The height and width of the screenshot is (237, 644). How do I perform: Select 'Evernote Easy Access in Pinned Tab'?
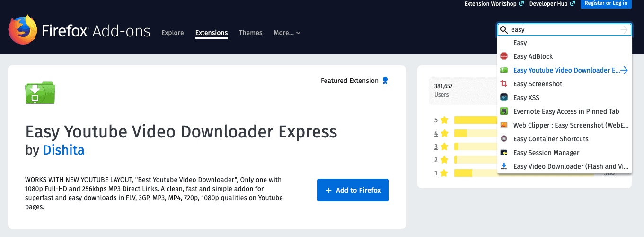565,111
